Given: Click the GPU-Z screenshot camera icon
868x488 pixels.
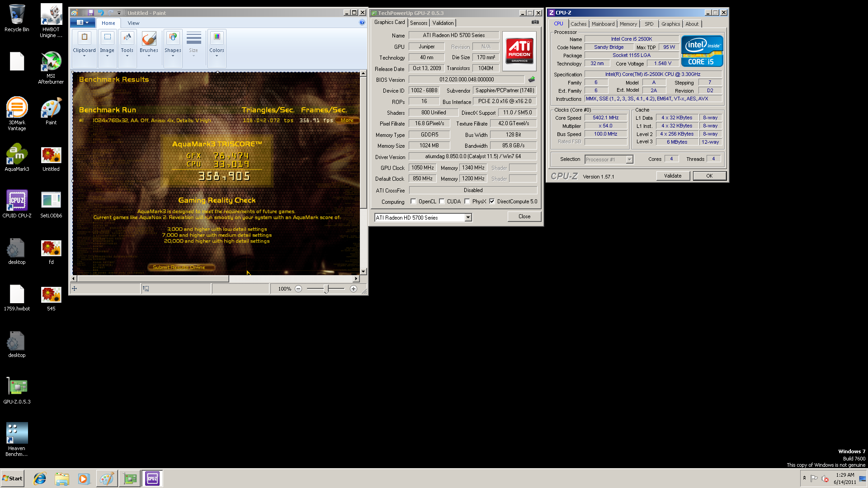Looking at the screenshot, I should [535, 22].
